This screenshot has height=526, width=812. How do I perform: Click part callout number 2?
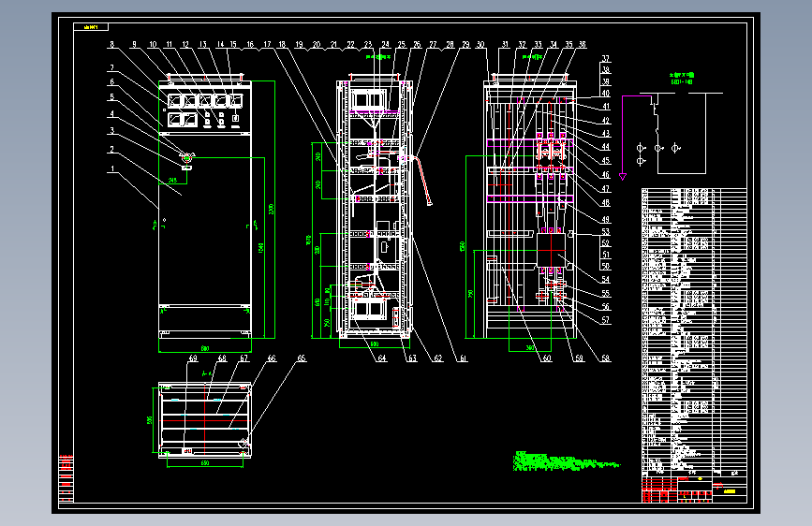111,150
